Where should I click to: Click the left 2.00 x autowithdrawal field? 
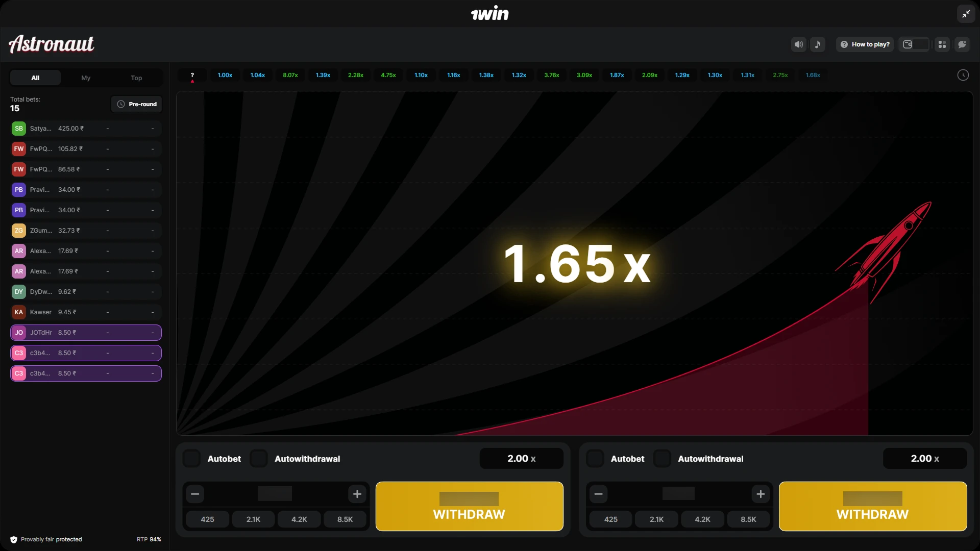pyautogui.click(x=521, y=459)
